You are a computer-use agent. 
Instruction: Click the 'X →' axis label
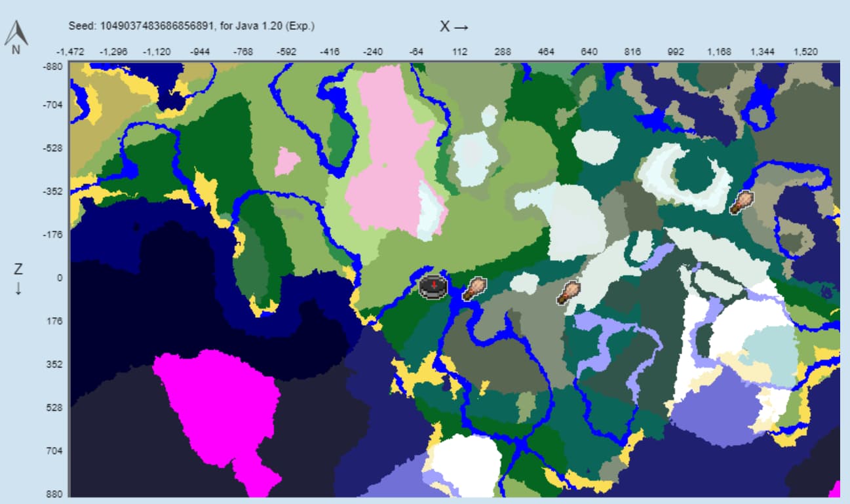(454, 26)
